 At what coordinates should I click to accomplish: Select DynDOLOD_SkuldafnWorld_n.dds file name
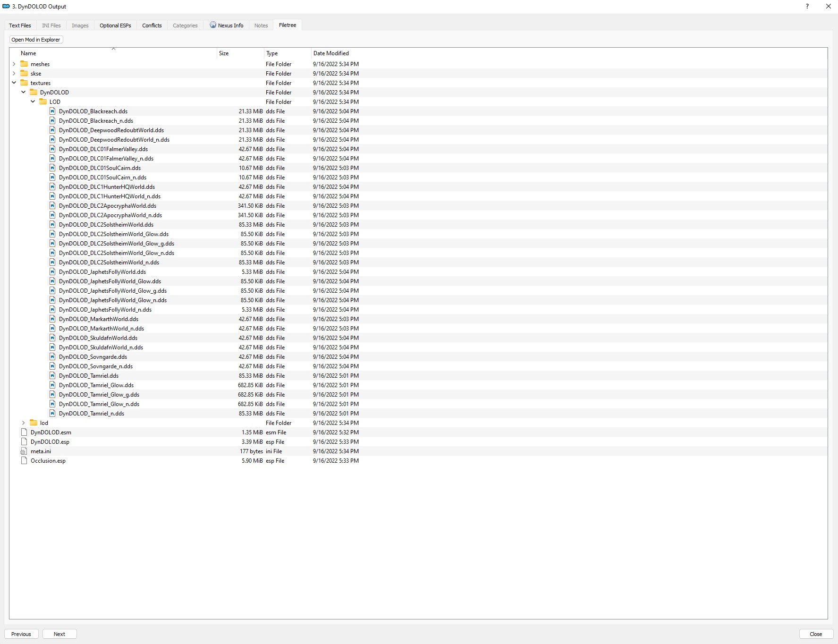point(101,347)
